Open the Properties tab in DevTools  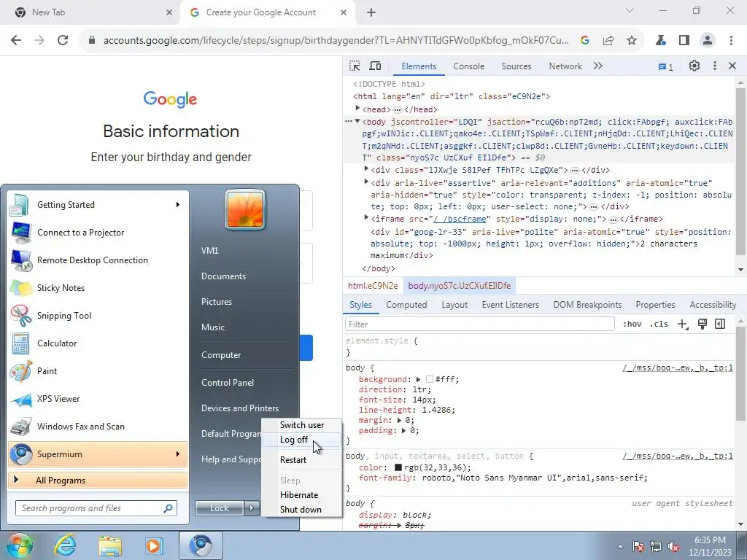point(655,305)
